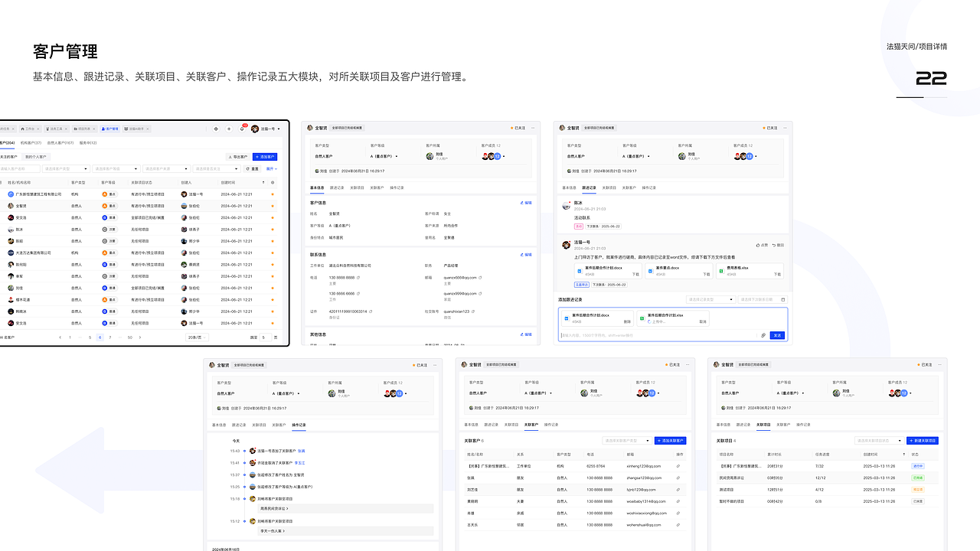This screenshot has height=551, width=980.
Task: Click 撤回 withdraw on 法猫一号 record
Action: click(779, 245)
